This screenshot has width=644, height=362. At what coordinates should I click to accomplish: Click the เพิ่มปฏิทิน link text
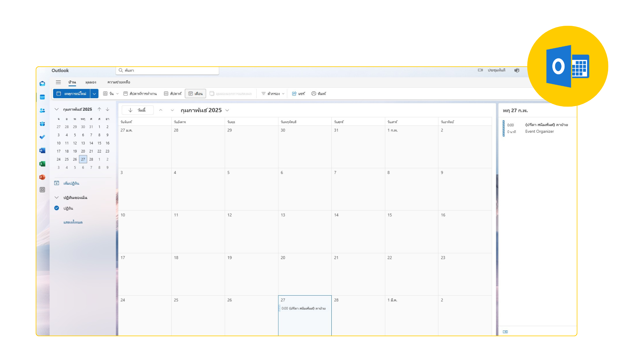(x=71, y=183)
